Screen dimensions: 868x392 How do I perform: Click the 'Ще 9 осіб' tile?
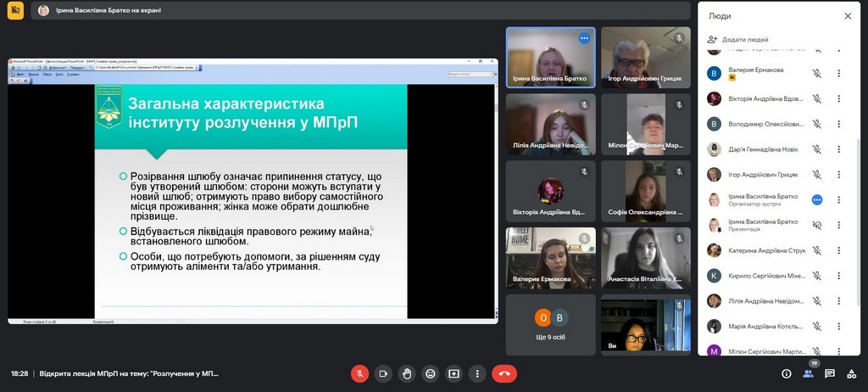click(550, 325)
